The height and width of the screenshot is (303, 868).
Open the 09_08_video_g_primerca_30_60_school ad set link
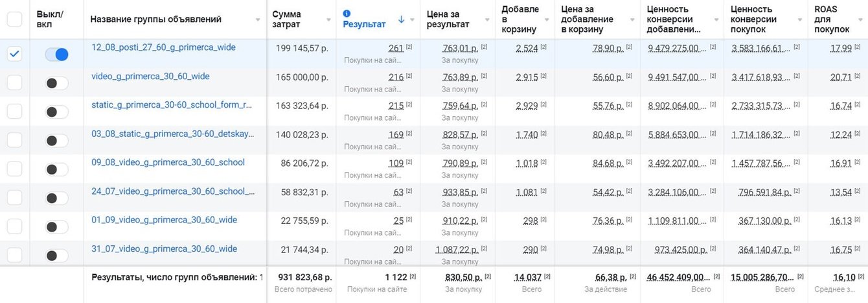click(168, 162)
